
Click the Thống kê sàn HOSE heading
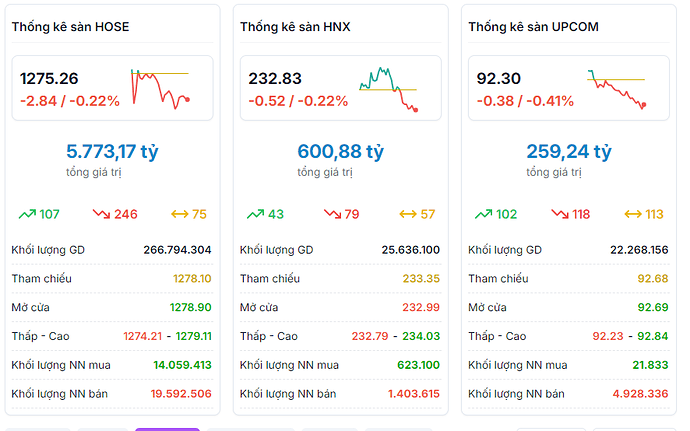(70, 27)
